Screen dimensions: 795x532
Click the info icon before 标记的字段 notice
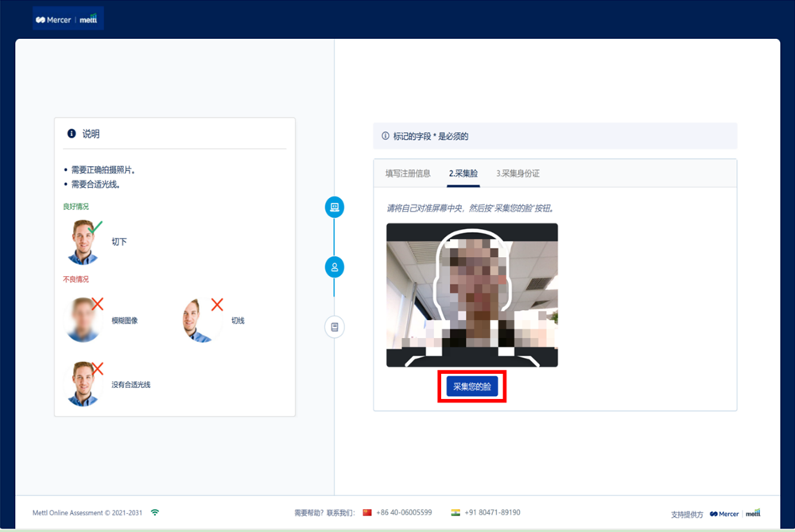click(x=386, y=136)
